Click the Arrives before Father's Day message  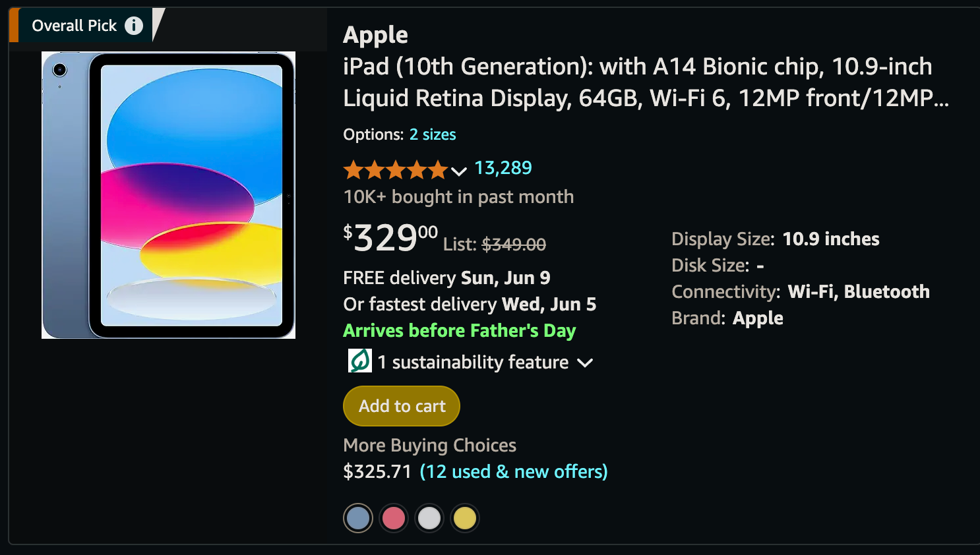pos(459,330)
